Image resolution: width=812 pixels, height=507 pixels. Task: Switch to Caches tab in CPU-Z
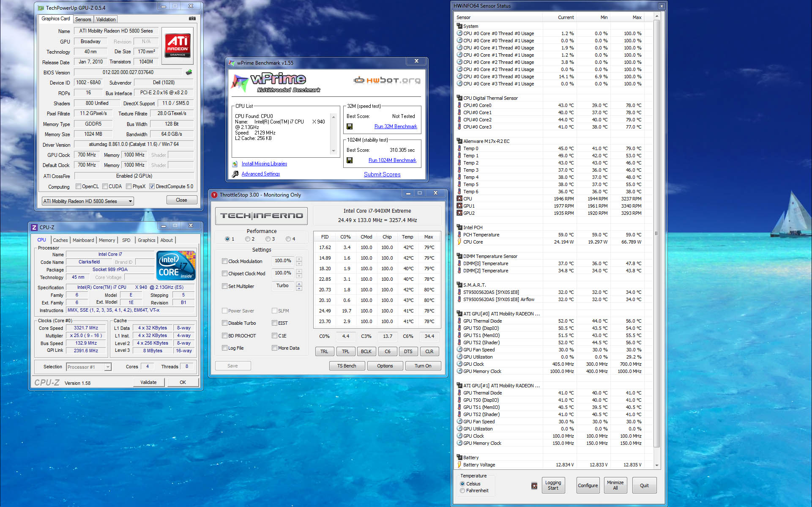click(60, 240)
